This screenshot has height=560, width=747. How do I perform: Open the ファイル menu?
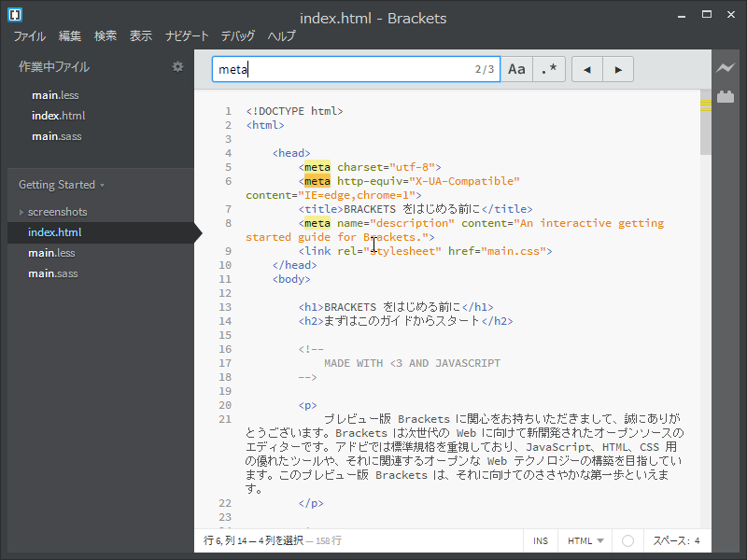pyautogui.click(x=29, y=36)
